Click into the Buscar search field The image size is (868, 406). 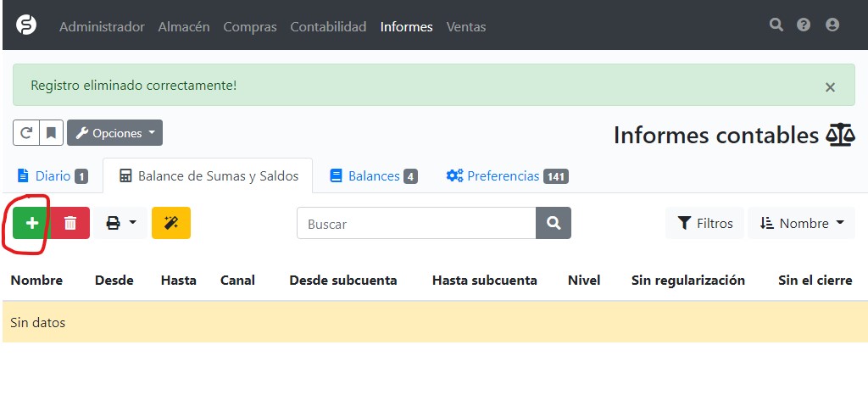tap(415, 224)
